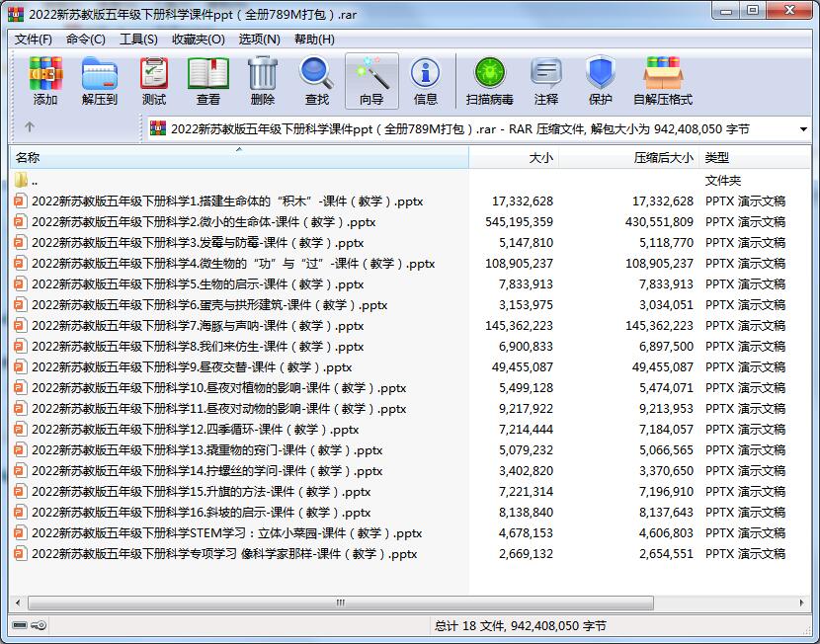Start the virus scan (扫描病毒)
The width and height of the screenshot is (820, 644).
pyautogui.click(x=489, y=81)
